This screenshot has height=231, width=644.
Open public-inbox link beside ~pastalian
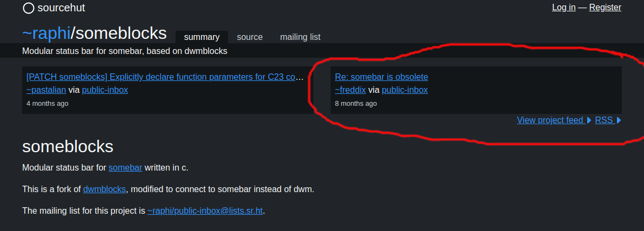click(105, 90)
